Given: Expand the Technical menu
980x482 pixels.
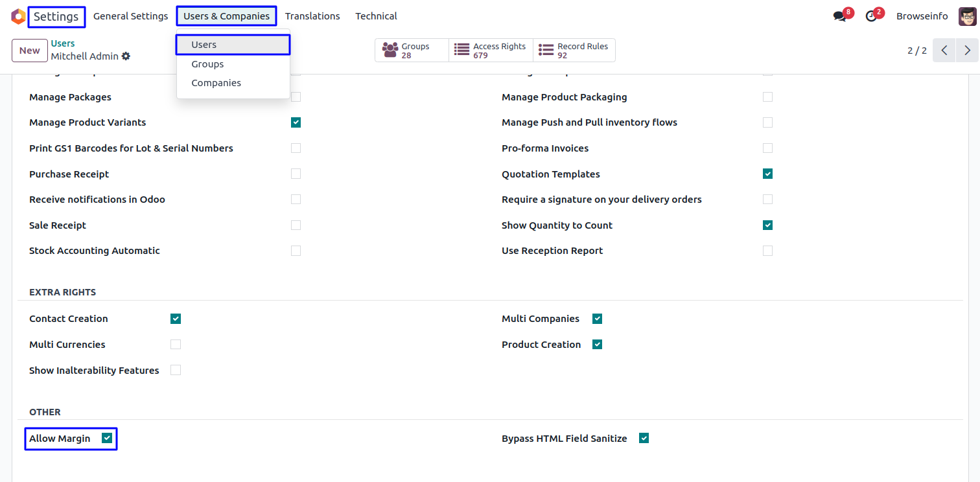Looking at the screenshot, I should [x=376, y=16].
